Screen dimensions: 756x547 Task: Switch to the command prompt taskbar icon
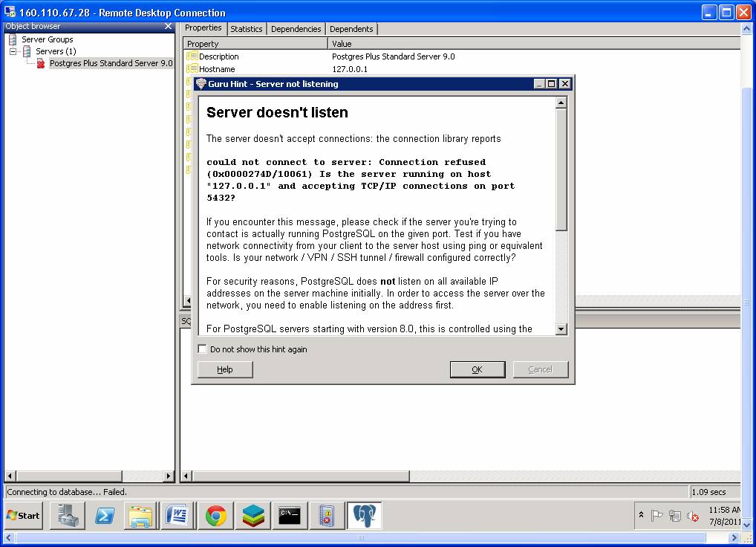click(x=290, y=515)
